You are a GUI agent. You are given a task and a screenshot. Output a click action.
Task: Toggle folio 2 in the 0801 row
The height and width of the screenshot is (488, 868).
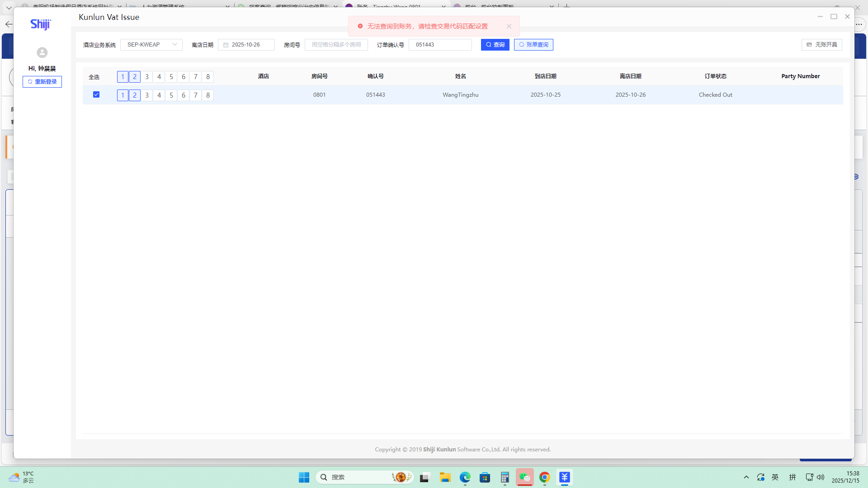[135, 95]
